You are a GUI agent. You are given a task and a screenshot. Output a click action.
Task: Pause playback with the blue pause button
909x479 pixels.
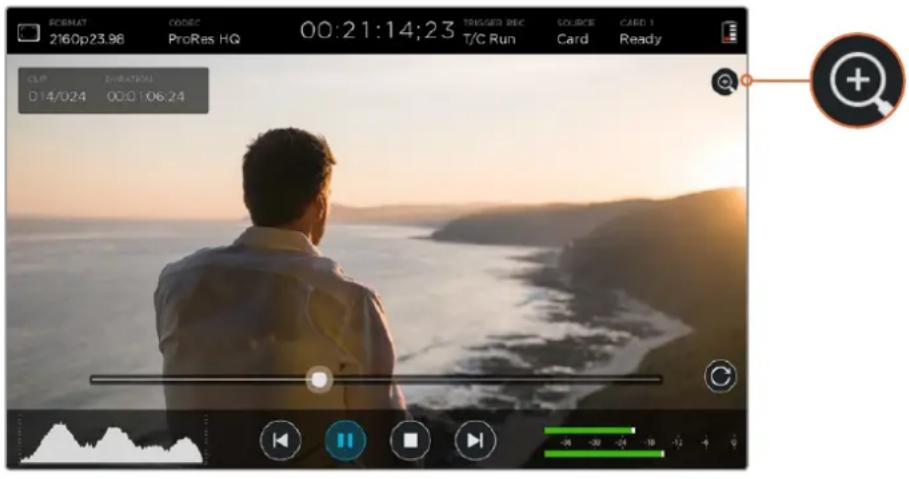(346, 441)
